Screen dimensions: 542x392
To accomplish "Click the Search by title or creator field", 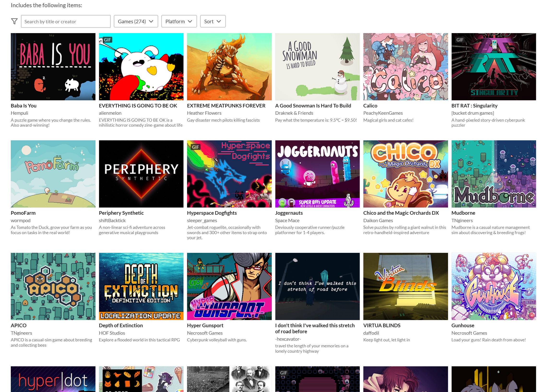I will pyautogui.click(x=66, y=21).
